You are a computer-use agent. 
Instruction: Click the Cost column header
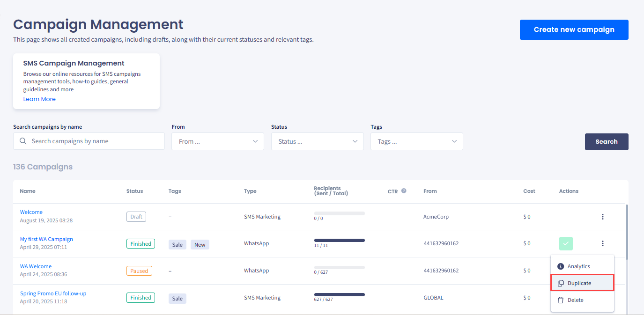[529, 191]
